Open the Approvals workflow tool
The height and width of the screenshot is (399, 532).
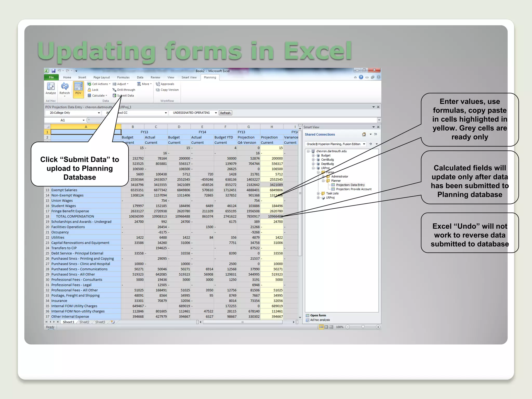pyautogui.click(x=165, y=84)
